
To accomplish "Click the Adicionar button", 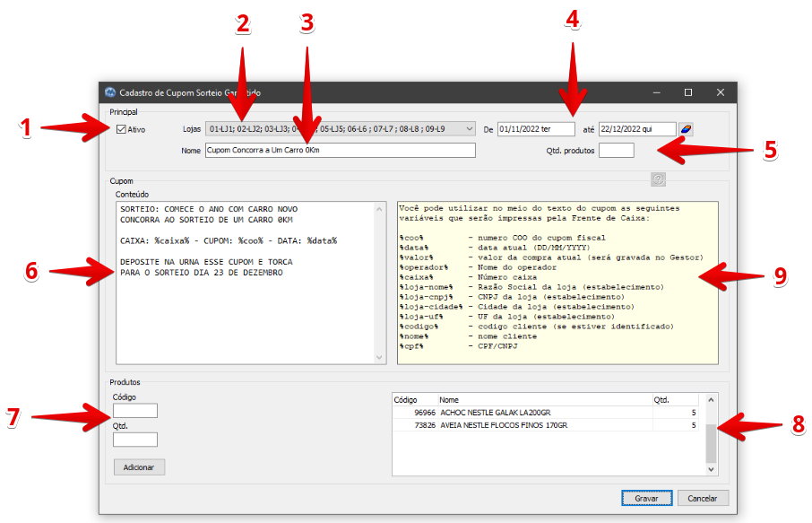I will tap(139, 467).
